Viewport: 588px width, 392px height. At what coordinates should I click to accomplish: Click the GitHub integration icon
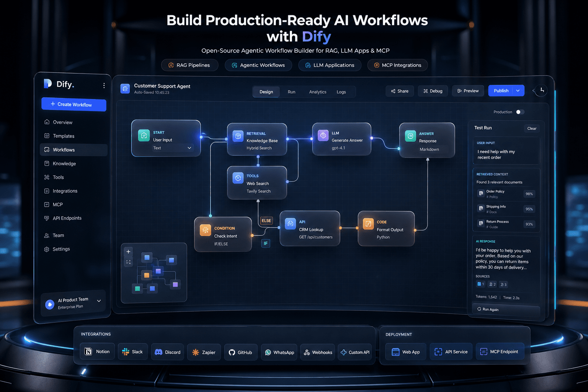pos(232,352)
